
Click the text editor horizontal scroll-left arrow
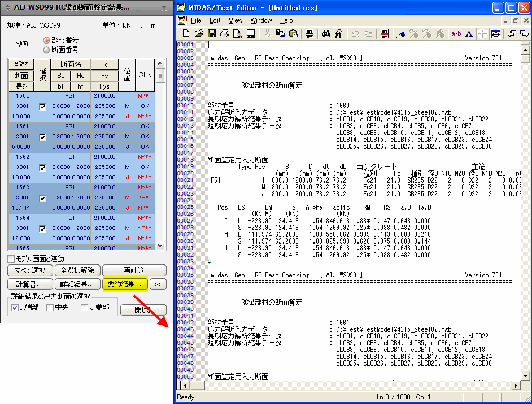point(185,385)
